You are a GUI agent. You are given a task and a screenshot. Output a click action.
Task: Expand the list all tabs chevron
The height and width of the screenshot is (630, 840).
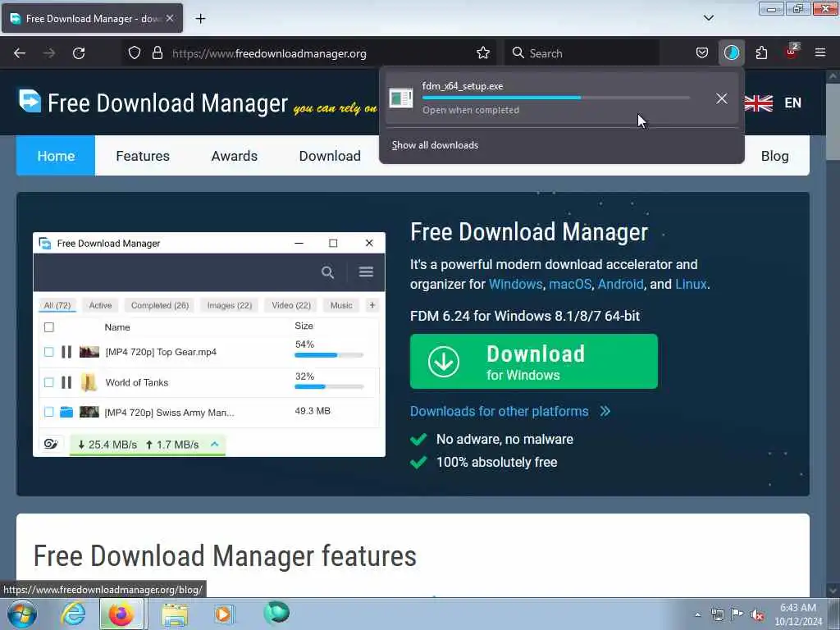coord(708,18)
